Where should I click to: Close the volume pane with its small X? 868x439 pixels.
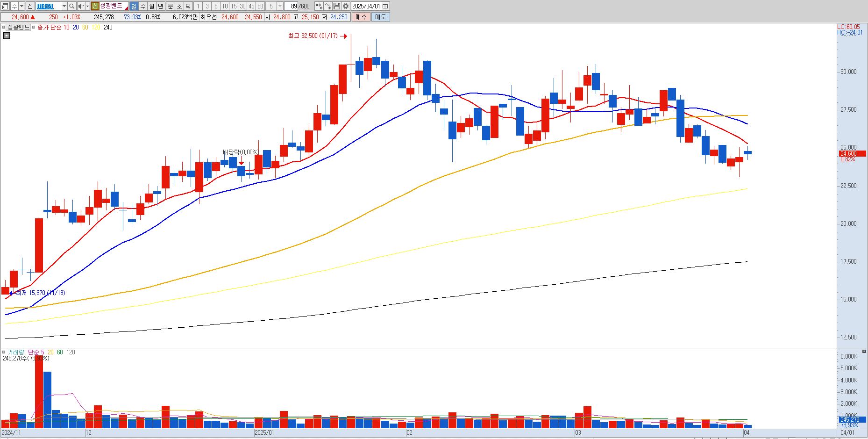click(864, 351)
